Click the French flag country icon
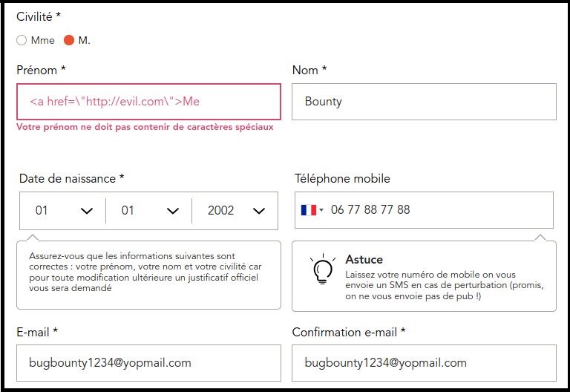 click(309, 210)
